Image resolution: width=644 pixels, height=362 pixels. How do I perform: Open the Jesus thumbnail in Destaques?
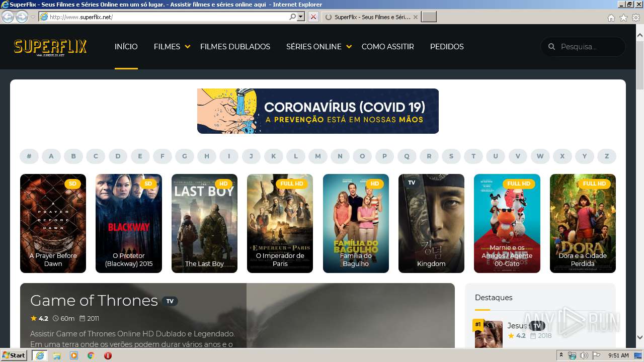click(x=489, y=334)
